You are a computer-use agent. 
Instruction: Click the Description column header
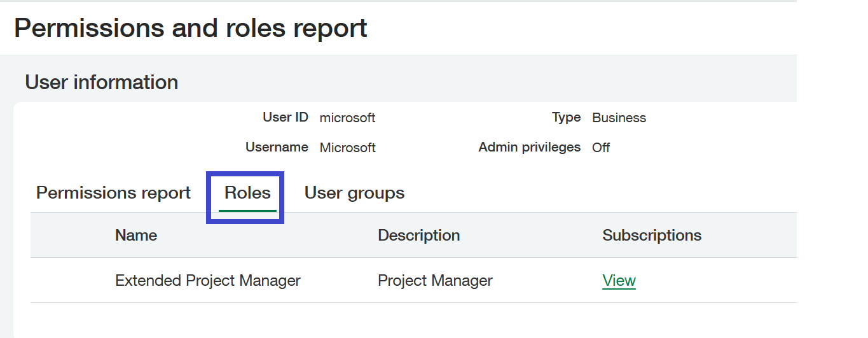(x=418, y=235)
